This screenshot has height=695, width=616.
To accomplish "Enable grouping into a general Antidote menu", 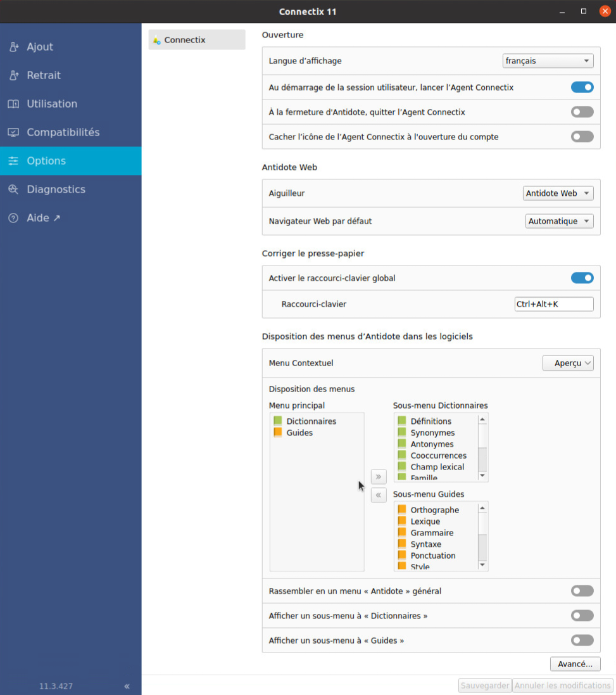I will pos(582,591).
